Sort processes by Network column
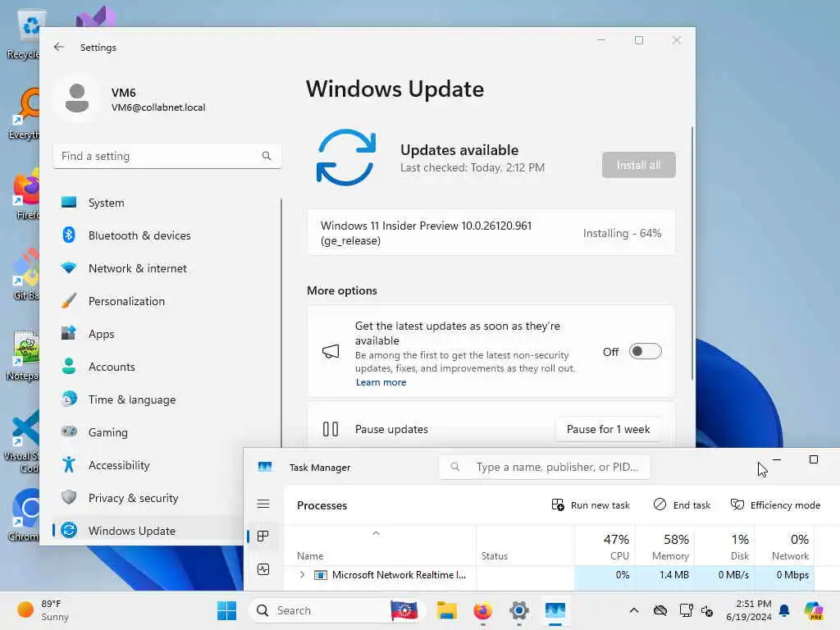Screen dimensions: 840x630 (x=784, y=546)
